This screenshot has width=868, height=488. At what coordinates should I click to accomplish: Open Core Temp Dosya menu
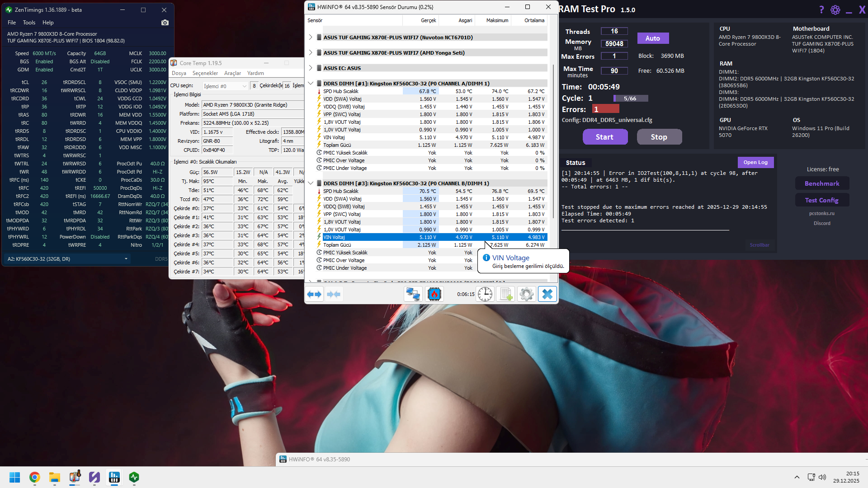coord(179,73)
